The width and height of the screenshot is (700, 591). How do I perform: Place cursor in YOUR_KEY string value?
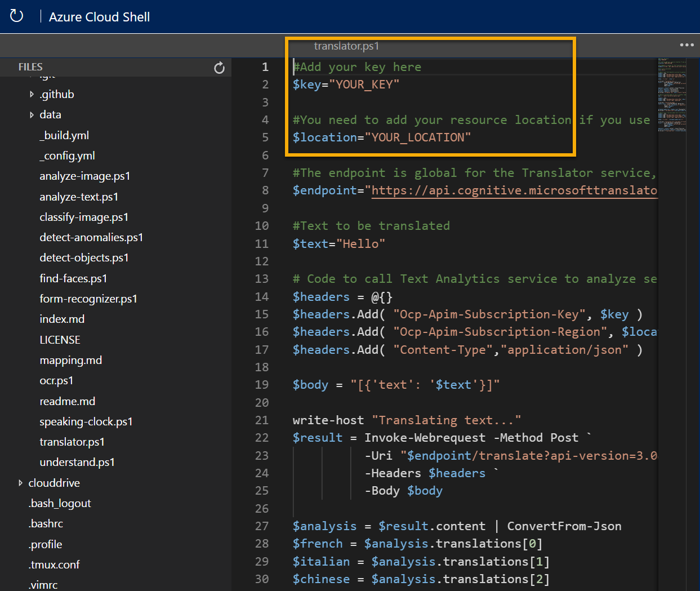[x=364, y=85]
